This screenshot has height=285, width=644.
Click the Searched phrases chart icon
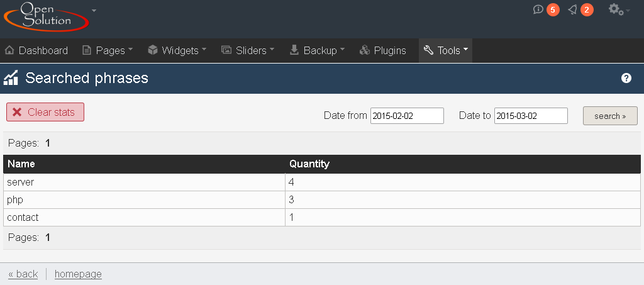point(11,78)
